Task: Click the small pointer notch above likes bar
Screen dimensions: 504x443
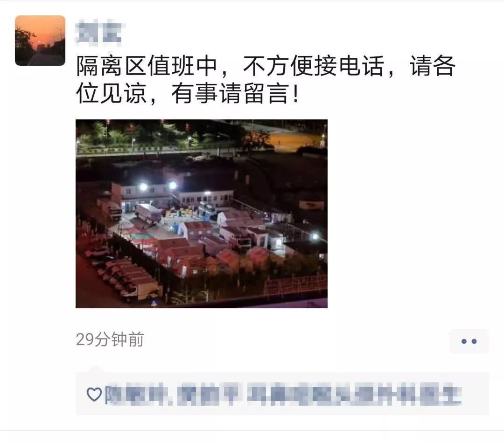Action: tap(95, 369)
